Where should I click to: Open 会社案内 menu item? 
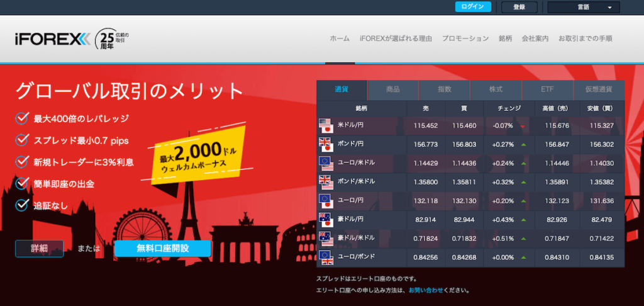(535, 38)
